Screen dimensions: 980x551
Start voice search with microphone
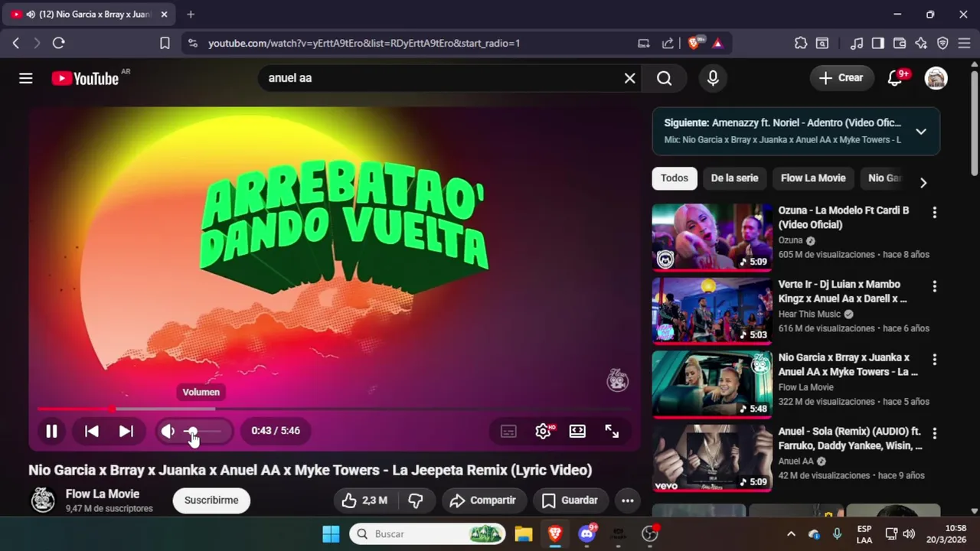point(713,78)
